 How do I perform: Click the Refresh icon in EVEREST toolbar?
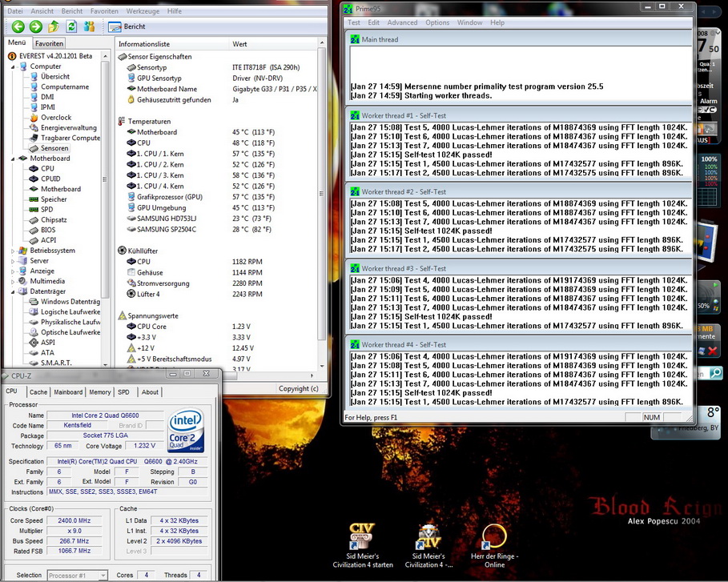coord(71,26)
